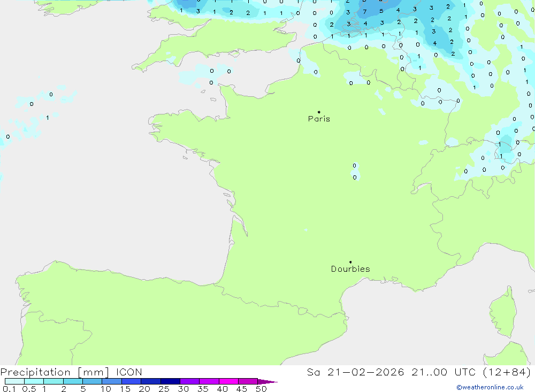The width and height of the screenshot is (535, 392).
Task: Click the legend value "15"
Action: (x=125, y=389)
